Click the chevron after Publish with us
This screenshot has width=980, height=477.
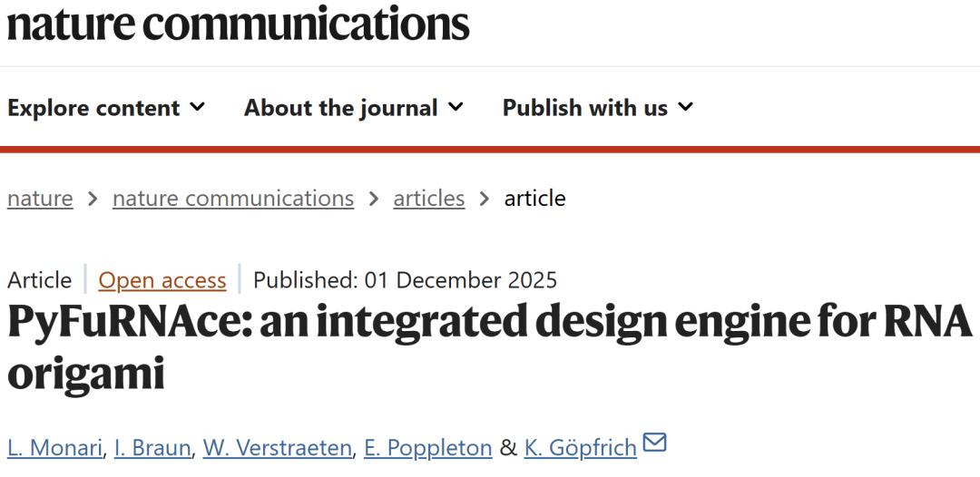[x=685, y=108]
